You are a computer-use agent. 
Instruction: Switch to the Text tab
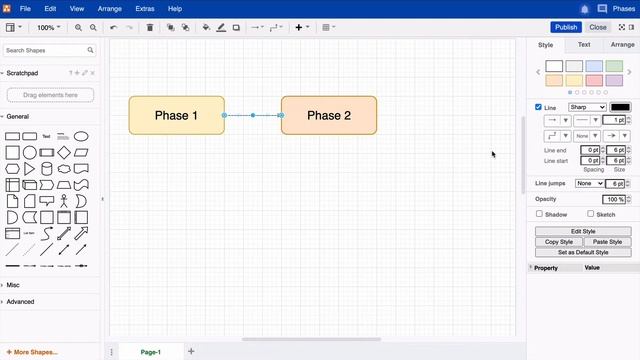click(x=584, y=44)
